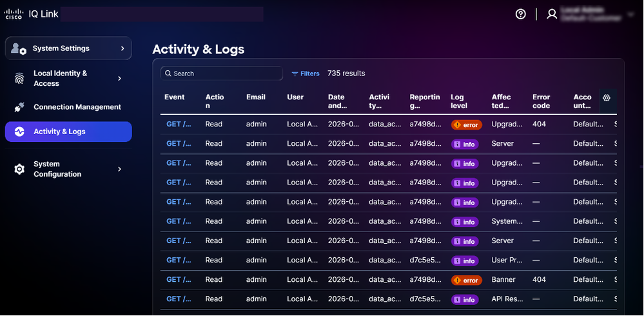Click the Error code column header
Screen dimensions: 644x316
coord(542,101)
